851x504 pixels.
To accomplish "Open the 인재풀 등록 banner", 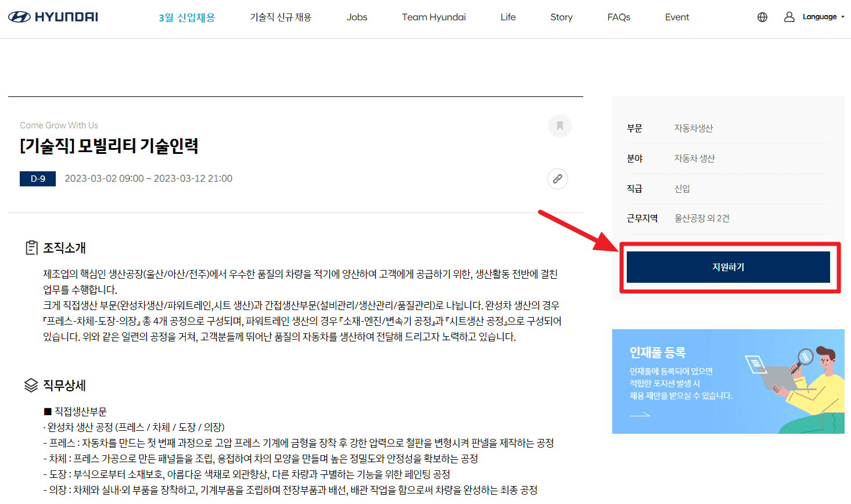I will [728, 381].
